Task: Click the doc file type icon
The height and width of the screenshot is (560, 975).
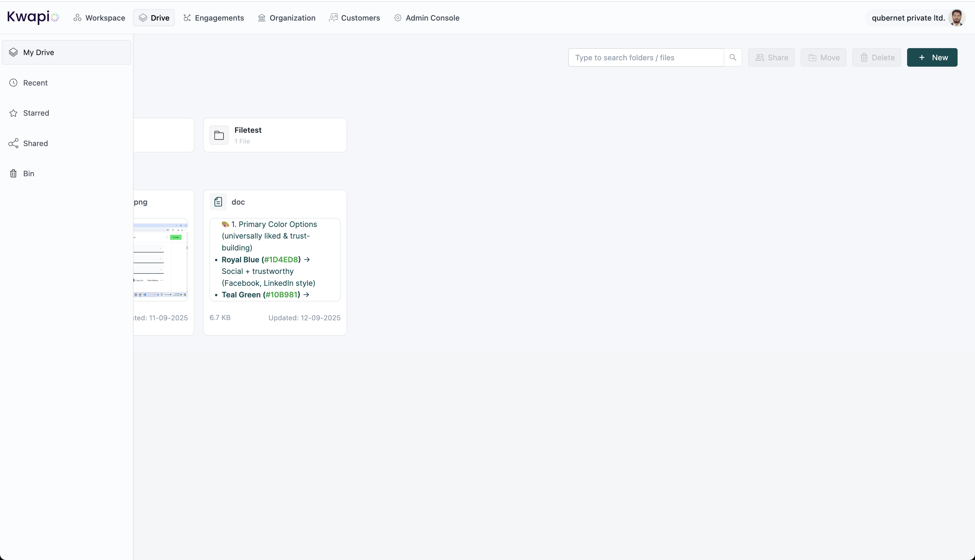Action: coord(218,202)
